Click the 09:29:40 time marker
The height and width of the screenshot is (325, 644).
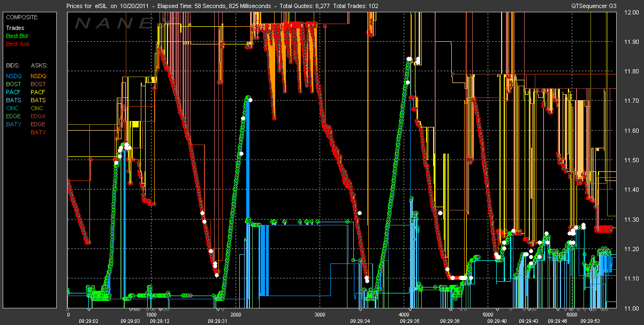(497, 321)
